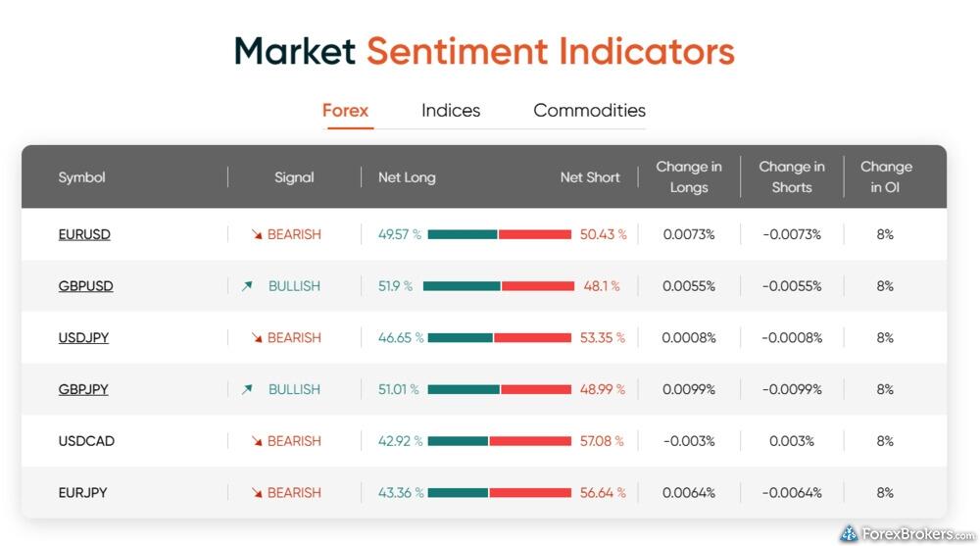Open the EURUSD symbol link
The image size is (980, 546).
coord(84,234)
